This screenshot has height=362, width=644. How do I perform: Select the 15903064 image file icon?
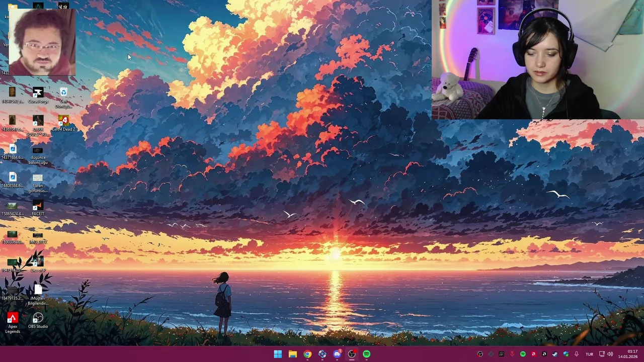coord(13,236)
